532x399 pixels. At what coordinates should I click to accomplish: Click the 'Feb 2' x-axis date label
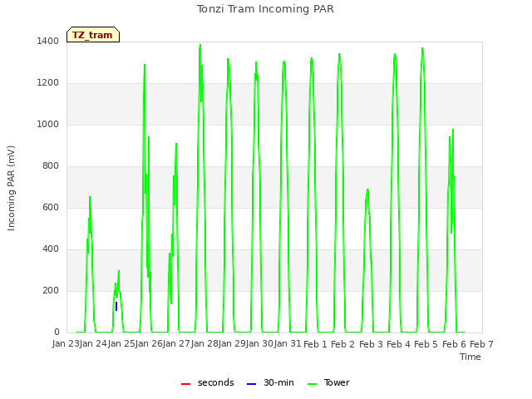click(x=342, y=344)
